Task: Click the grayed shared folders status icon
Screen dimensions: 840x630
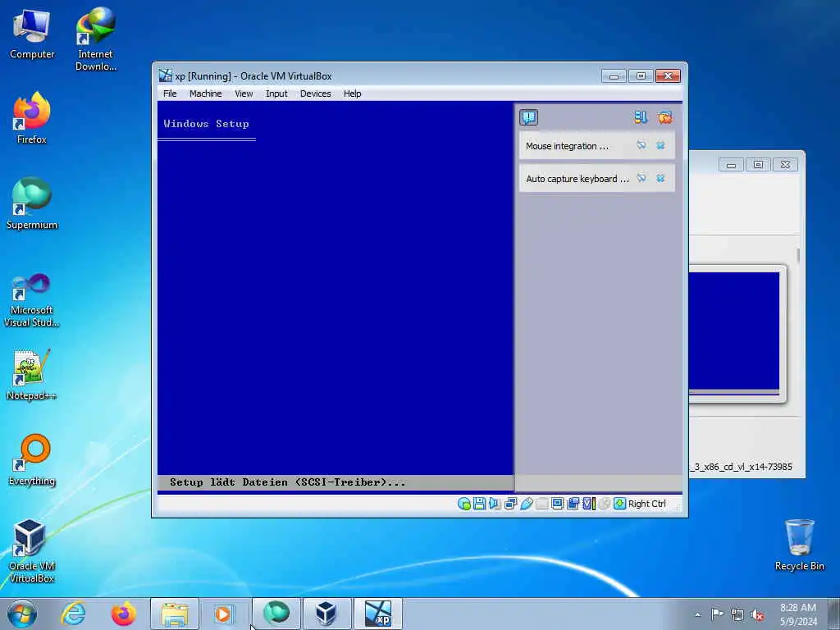Action: coord(542,504)
